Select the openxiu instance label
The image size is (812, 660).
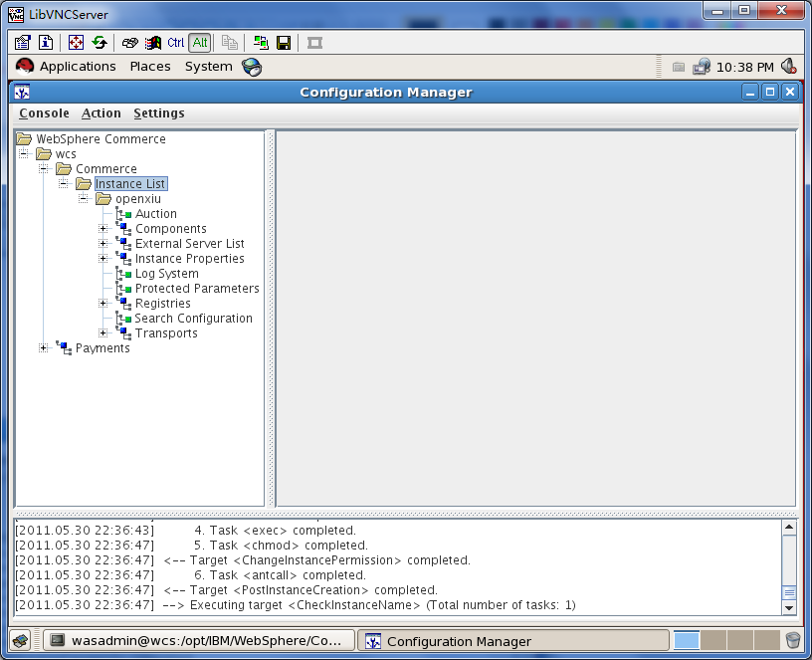[138, 199]
